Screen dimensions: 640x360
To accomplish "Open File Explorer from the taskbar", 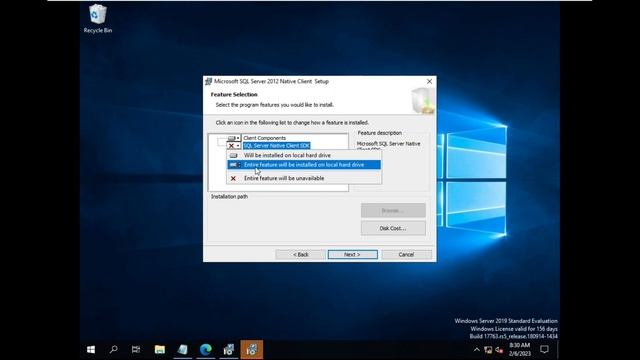I will click(x=160, y=350).
